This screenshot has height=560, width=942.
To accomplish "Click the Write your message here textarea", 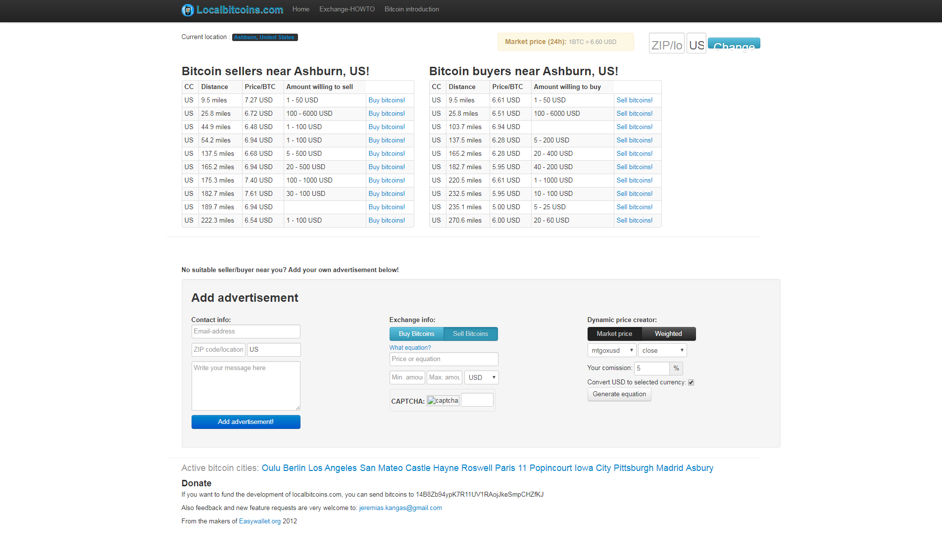I will point(246,386).
